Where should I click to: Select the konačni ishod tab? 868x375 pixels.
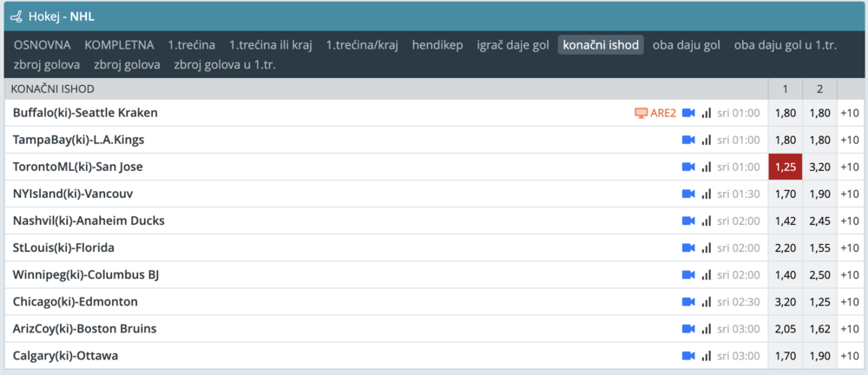(601, 45)
